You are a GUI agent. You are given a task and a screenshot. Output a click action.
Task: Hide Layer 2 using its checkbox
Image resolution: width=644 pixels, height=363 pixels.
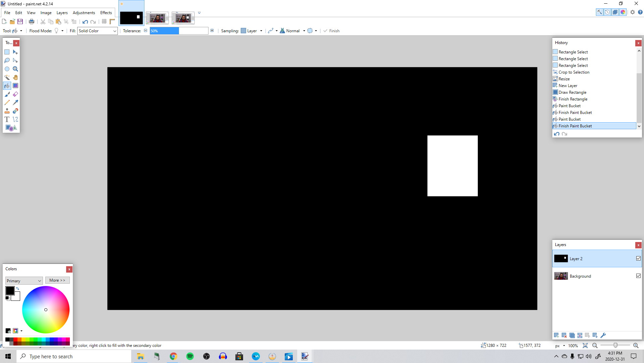(638, 258)
